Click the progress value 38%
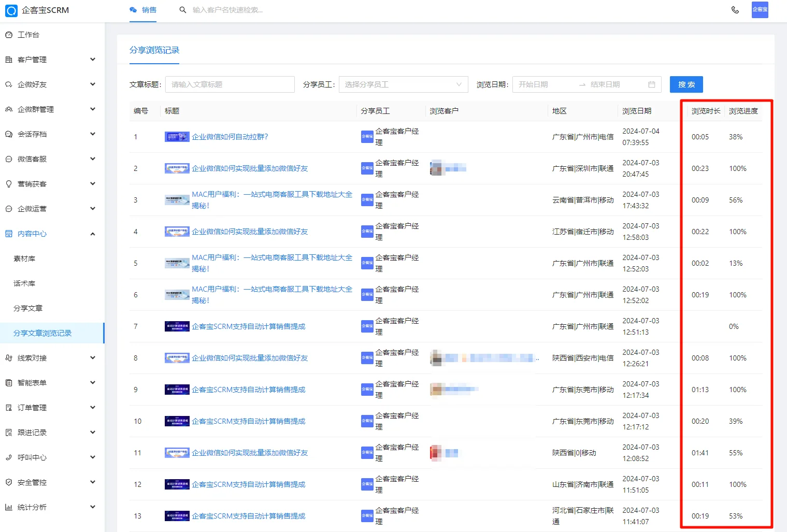The width and height of the screenshot is (787, 532). [736, 137]
